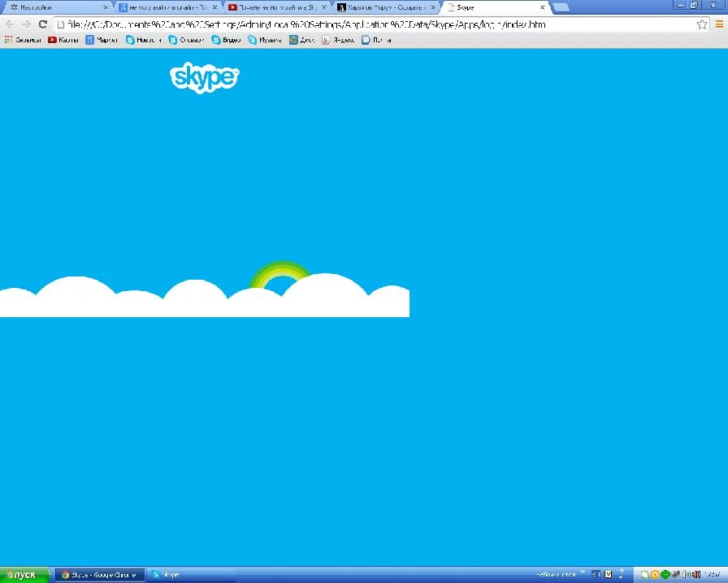This screenshot has width=728, height=583.
Task: Select the active Skype tab
Action: [495, 7]
